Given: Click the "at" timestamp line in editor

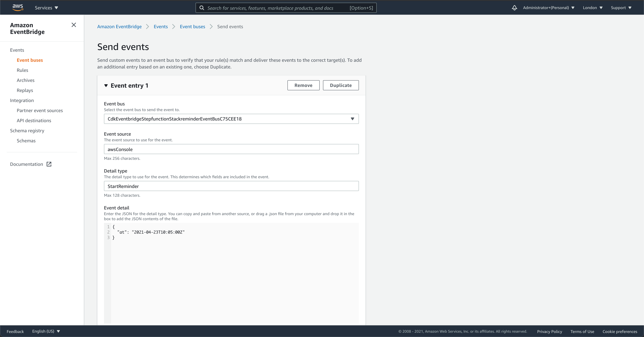Looking at the screenshot, I should pos(151,232).
